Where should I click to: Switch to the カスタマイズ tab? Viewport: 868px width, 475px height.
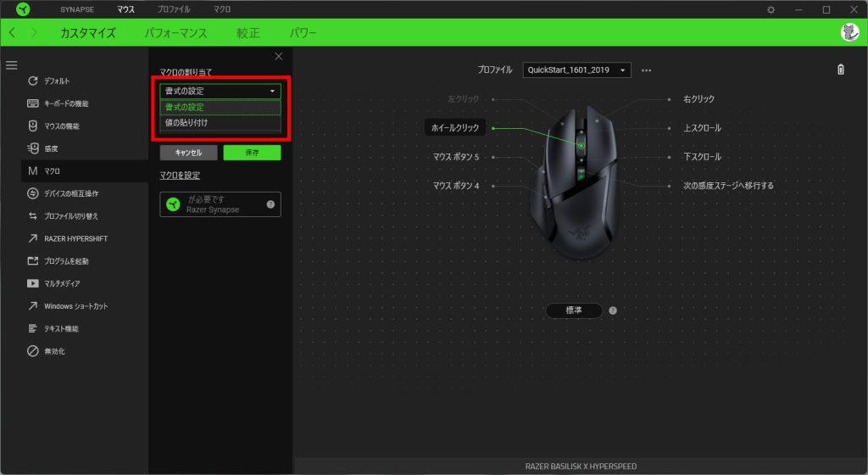[88, 33]
